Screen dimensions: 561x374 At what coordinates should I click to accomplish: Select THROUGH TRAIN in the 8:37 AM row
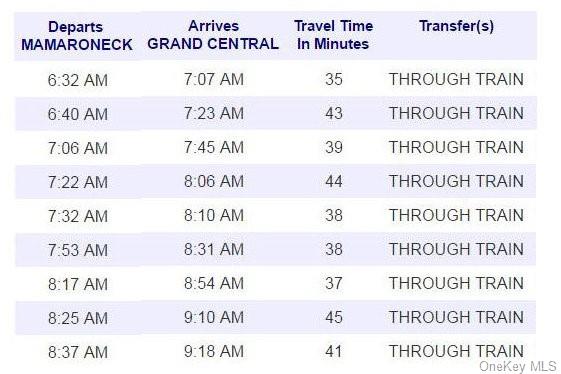point(456,351)
